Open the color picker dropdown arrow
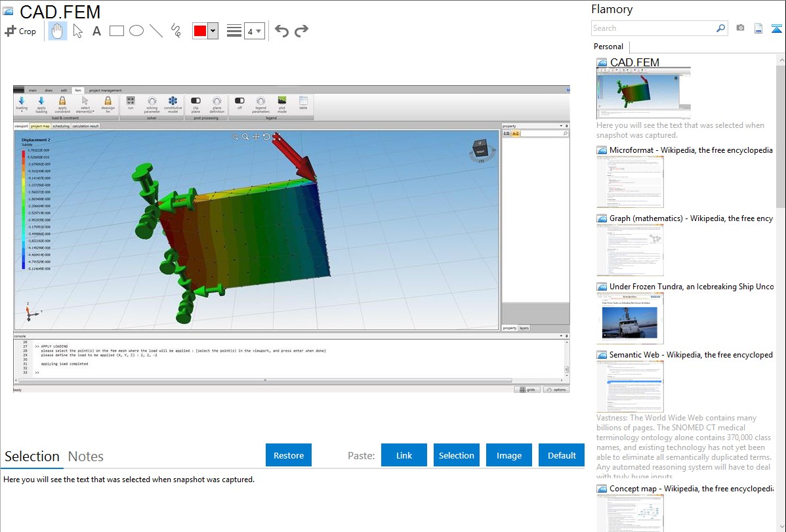 [x=213, y=31]
